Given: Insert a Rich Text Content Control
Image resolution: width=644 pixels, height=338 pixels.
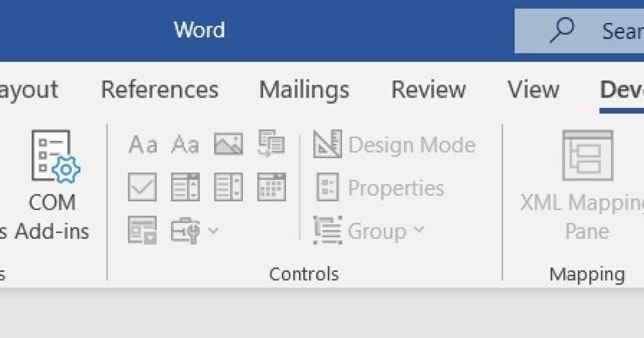Looking at the screenshot, I should coord(143,145).
